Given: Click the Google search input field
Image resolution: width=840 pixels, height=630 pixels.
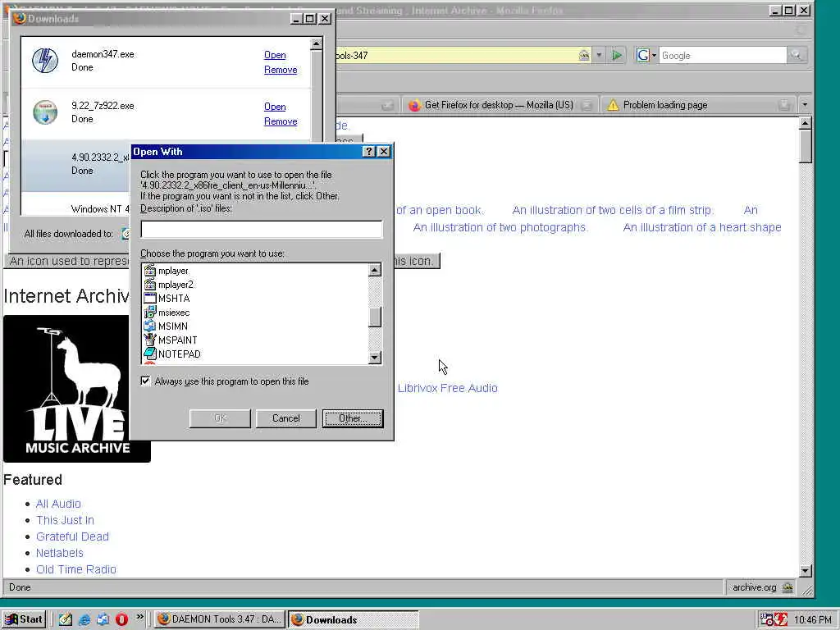Looking at the screenshot, I should click(x=723, y=55).
